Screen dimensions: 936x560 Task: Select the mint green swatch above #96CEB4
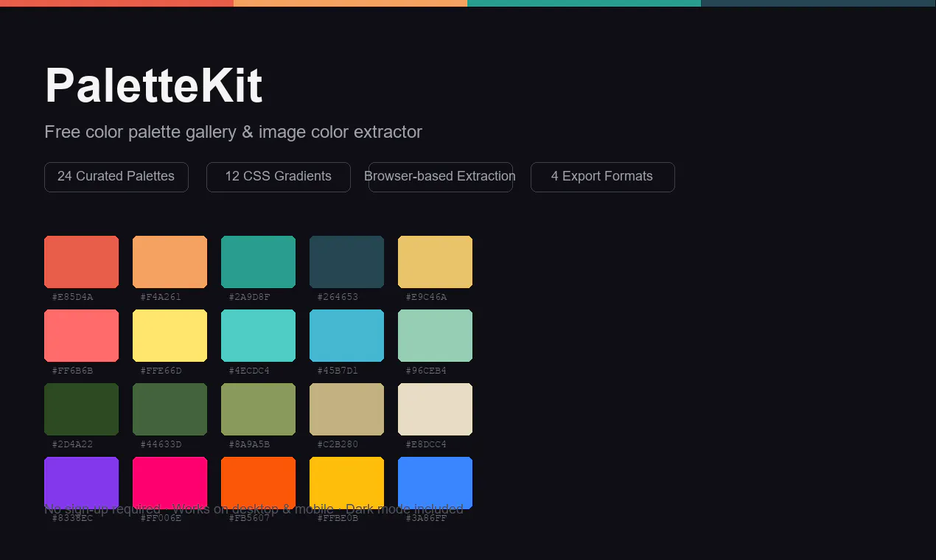[x=435, y=335]
